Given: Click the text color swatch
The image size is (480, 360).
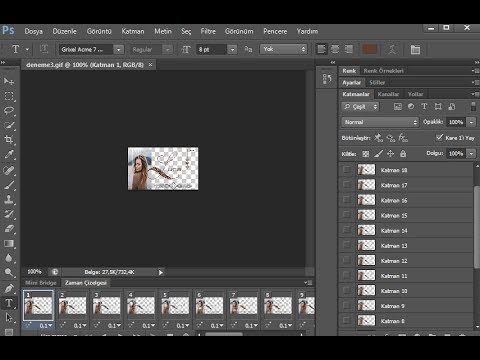Looking at the screenshot, I should [x=370, y=49].
